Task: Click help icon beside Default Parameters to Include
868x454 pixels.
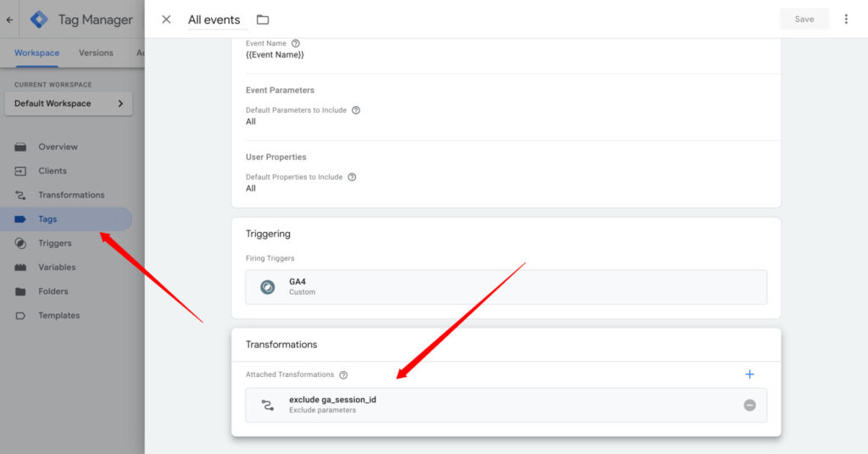Action: (356, 110)
